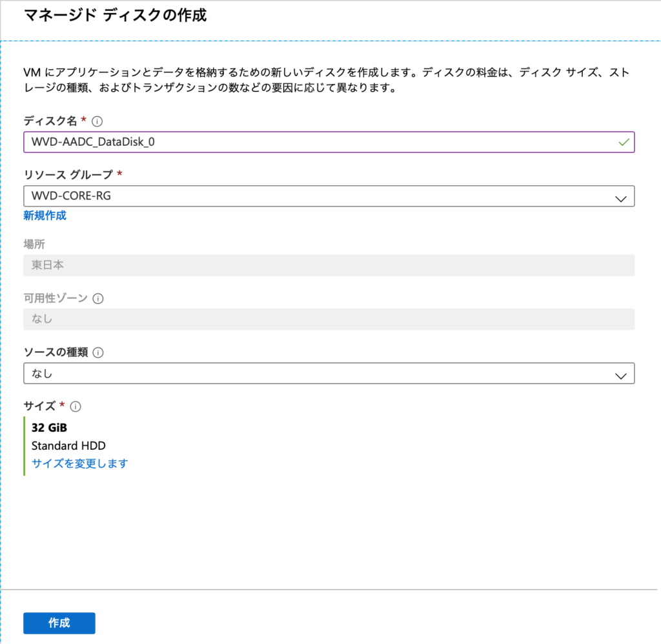
Task: Open the ソースの種類 dropdown
Action: pos(329,373)
